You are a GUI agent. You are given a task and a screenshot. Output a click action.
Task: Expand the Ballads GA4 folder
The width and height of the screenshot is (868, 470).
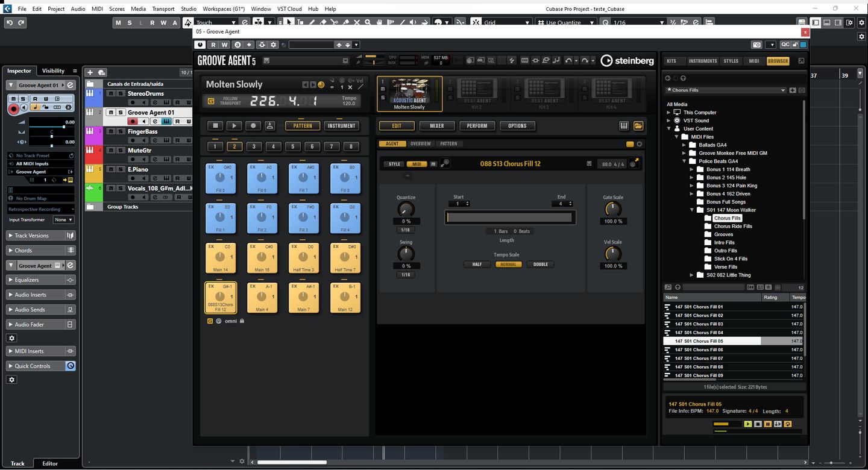[684, 145]
